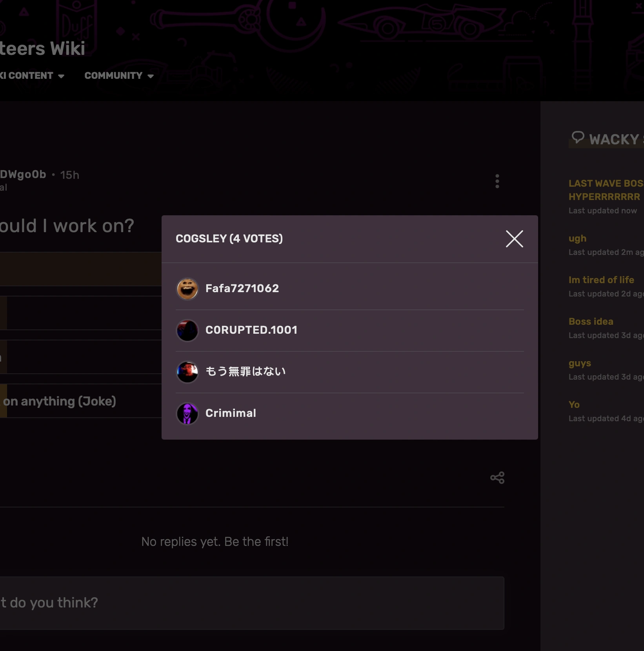This screenshot has width=644, height=651.
Task: Open the "Boss idea" sidebar post
Action: pos(591,322)
